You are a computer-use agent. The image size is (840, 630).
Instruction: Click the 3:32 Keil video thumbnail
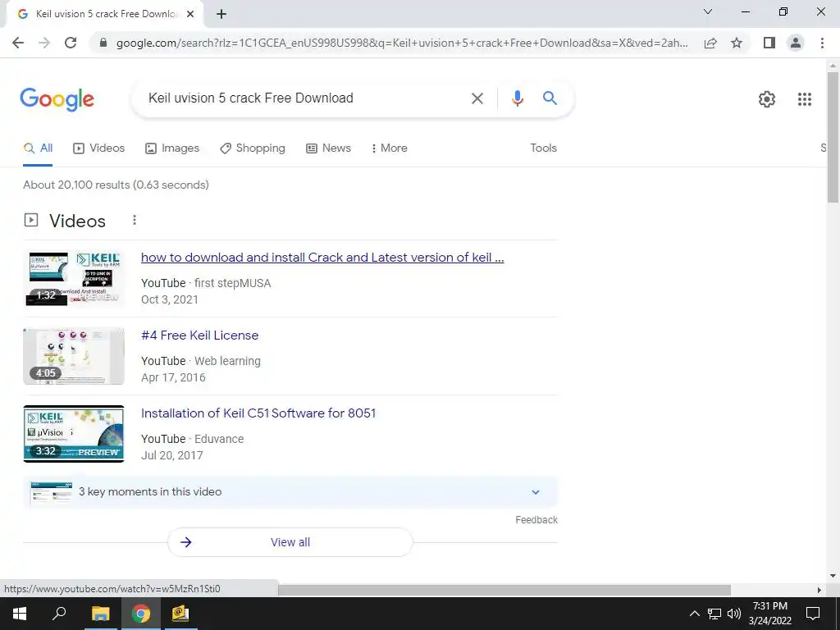coord(74,434)
